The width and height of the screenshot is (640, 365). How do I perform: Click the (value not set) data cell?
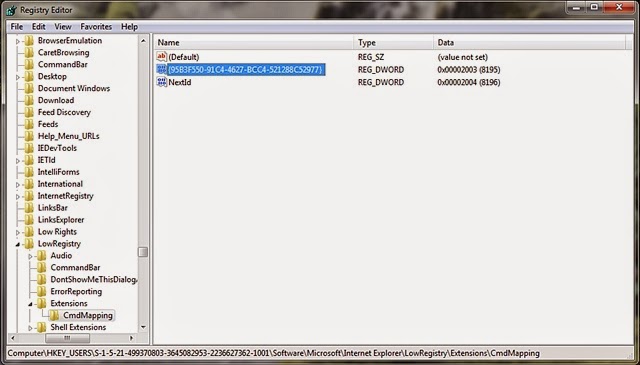pyautogui.click(x=462, y=57)
